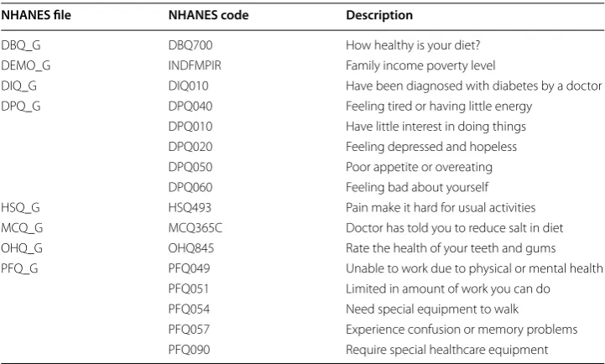
Task: Select the HSQ493 code cell
Action: tap(190, 207)
